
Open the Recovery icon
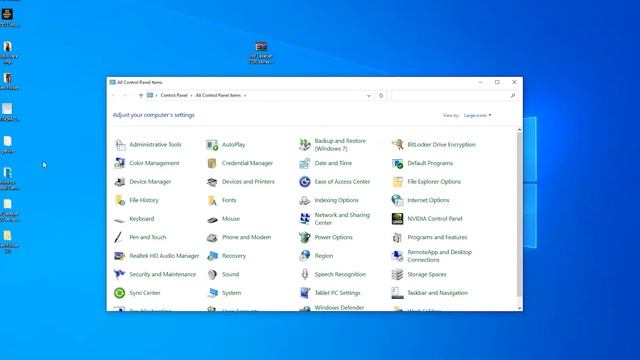pyautogui.click(x=212, y=256)
